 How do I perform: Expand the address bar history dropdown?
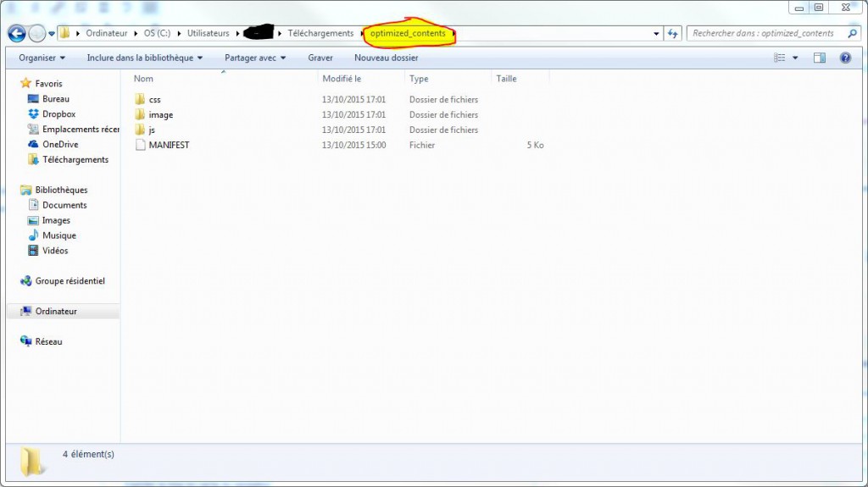point(657,34)
